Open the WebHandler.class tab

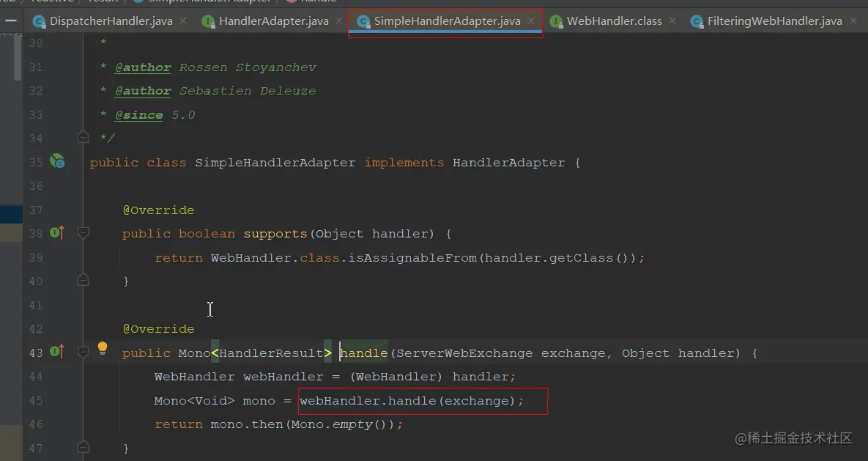pos(614,21)
